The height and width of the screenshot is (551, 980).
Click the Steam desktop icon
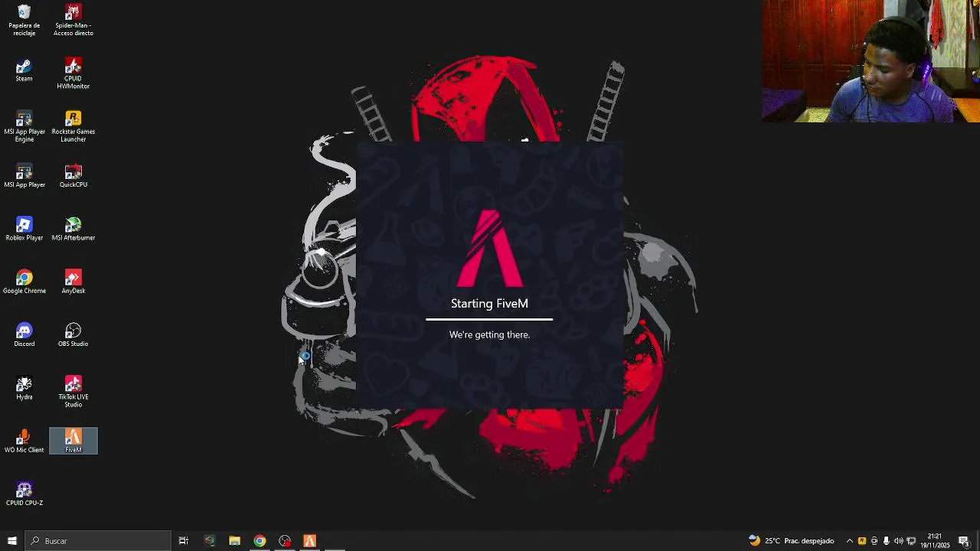pyautogui.click(x=24, y=70)
